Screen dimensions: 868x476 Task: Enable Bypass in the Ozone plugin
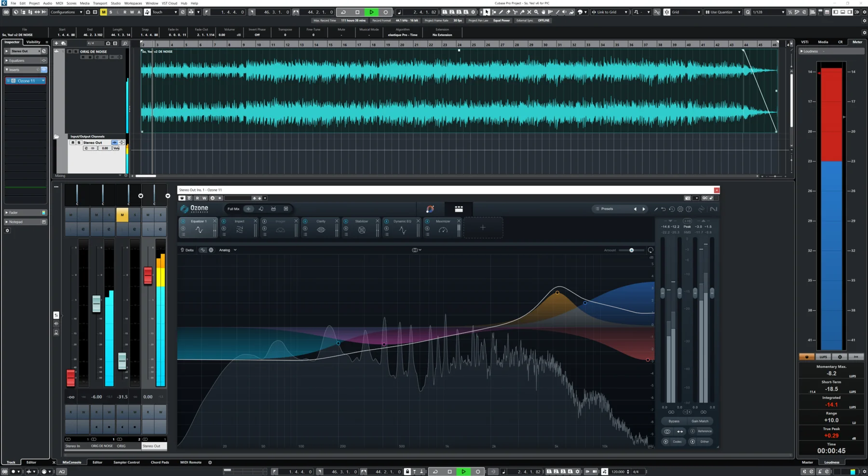click(673, 421)
